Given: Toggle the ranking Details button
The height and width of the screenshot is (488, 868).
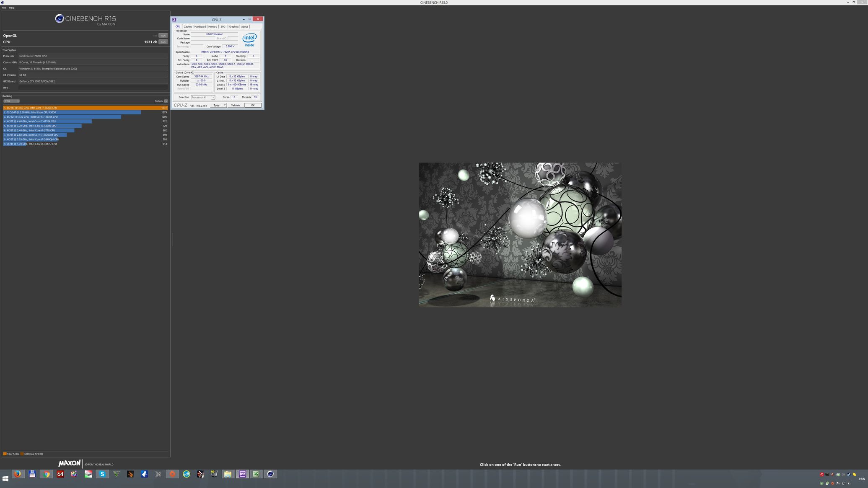Looking at the screenshot, I should (x=166, y=101).
